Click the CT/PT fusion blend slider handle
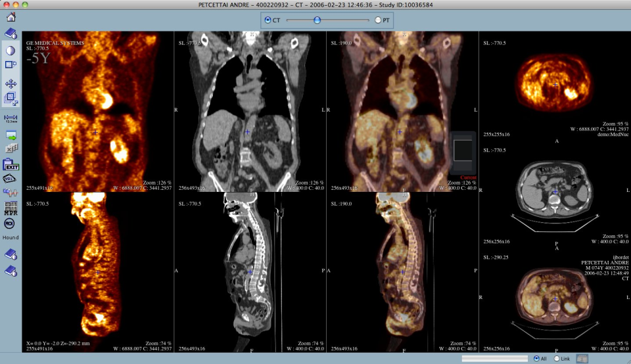The image size is (631, 364). point(317,20)
